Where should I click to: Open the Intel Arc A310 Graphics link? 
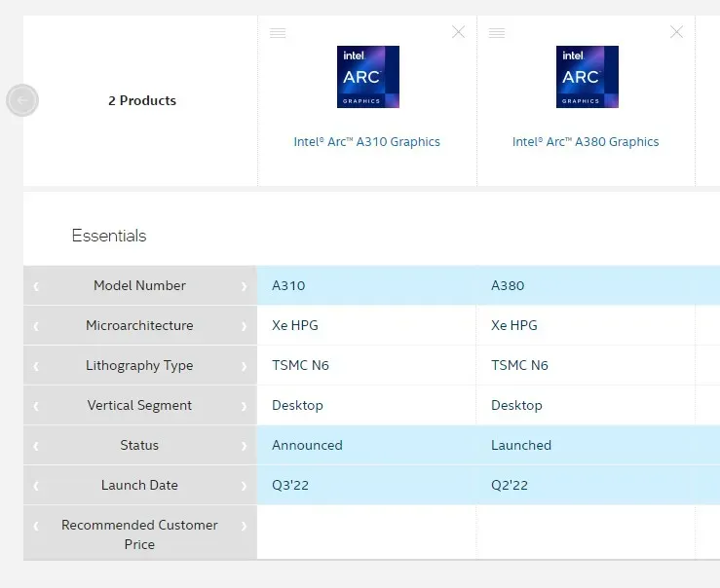[367, 142]
